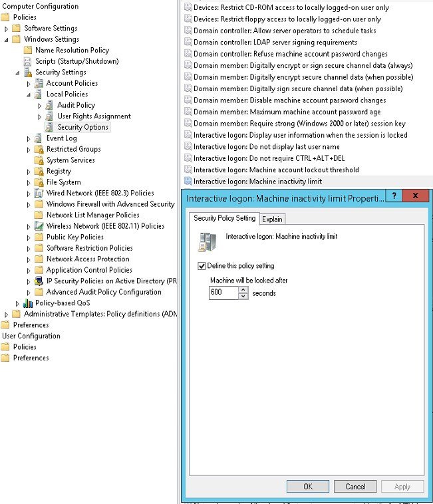This screenshot has width=433, height=504.
Task: Expand the Account Policies node
Action: pyautogui.click(x=29, y=84)
